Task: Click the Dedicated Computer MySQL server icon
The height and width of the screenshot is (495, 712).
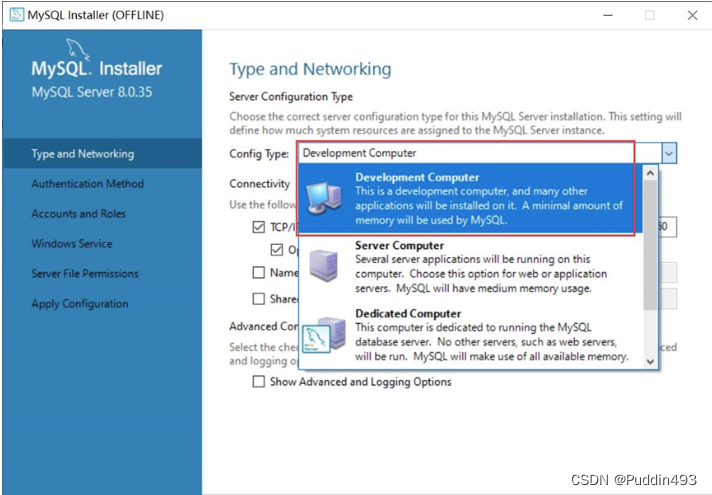Action: (x=323, y=335)
